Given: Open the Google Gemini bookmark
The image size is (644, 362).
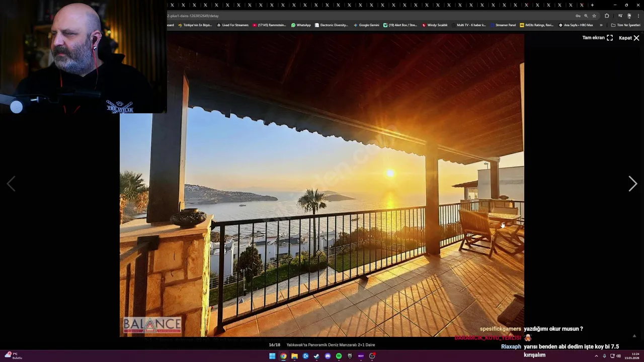Looking at the screenshot, I should [366, 25].
